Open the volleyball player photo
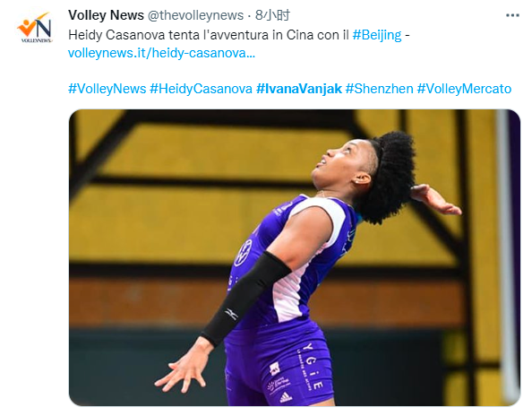532x416 pixels. coord(294,257)
